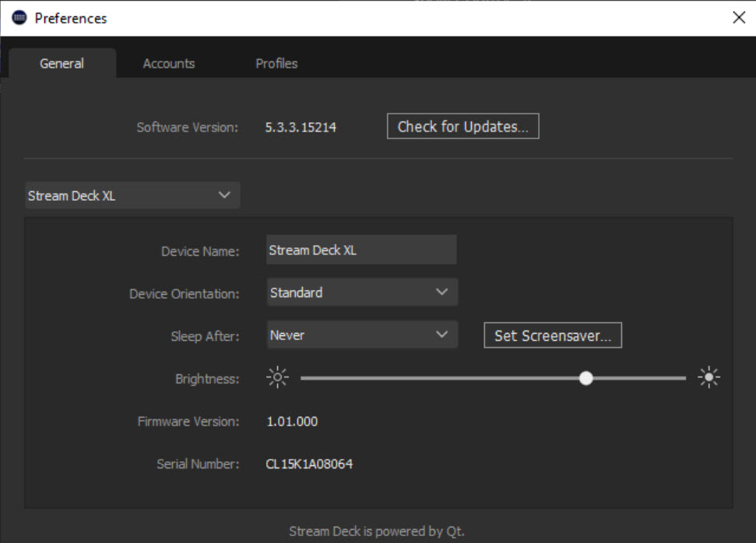Screen dimensions: 756x543
Task: Click the bright sun icon for maximum brightness
Action: tap(709, 378)
